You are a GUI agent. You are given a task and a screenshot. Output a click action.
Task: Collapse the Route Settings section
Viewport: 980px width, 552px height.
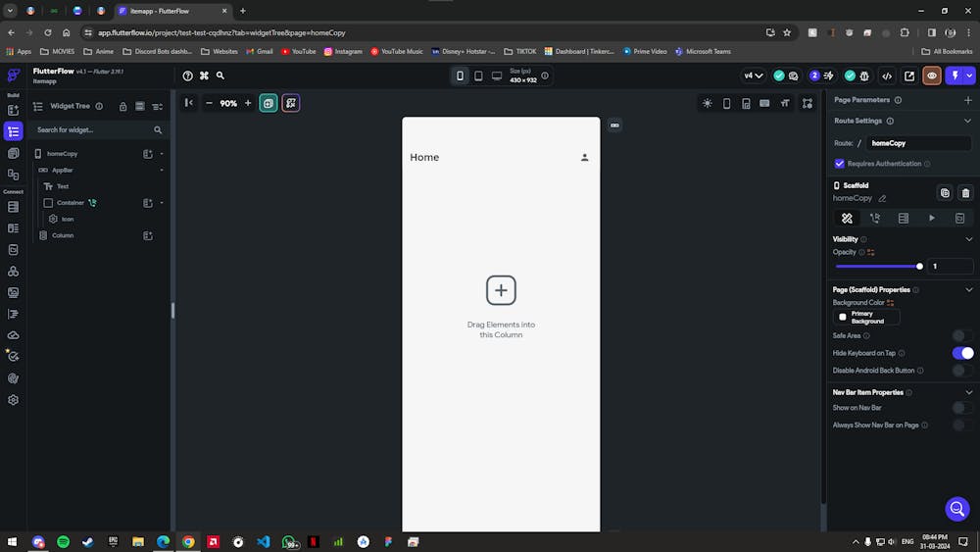coord(967,121)
